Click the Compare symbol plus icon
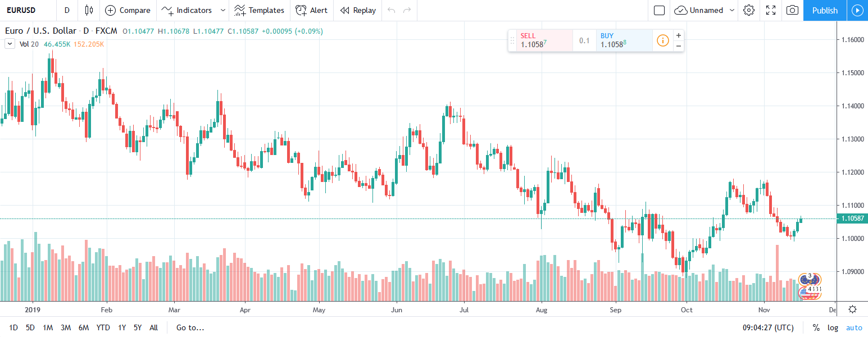Image resolution: width=868 pixels, height=337 pixels. (110, 10)
